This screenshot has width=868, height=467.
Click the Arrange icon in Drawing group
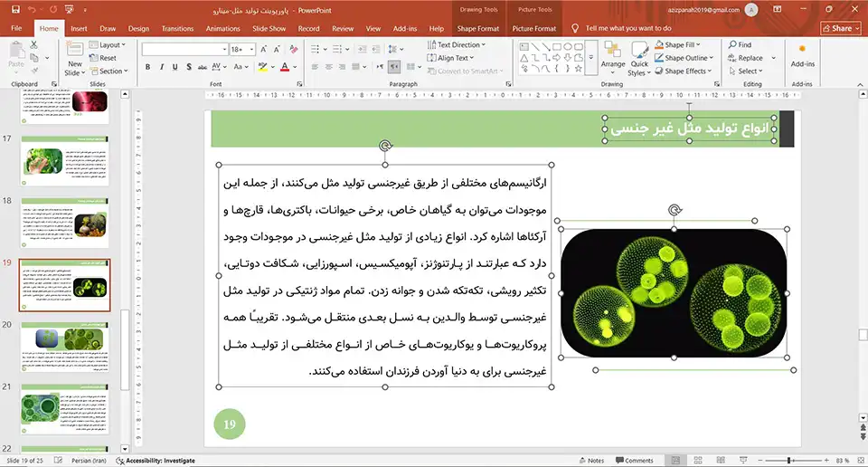click(613, 55)
